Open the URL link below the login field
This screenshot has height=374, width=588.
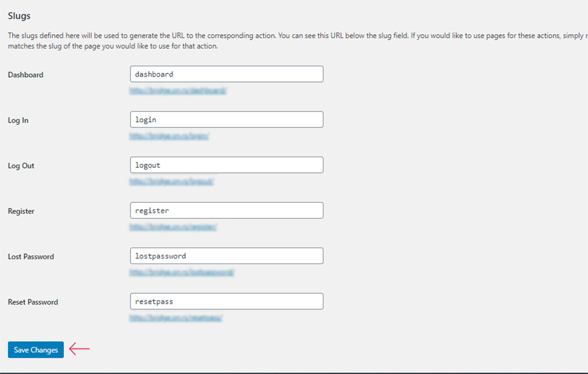click(169, 136)
